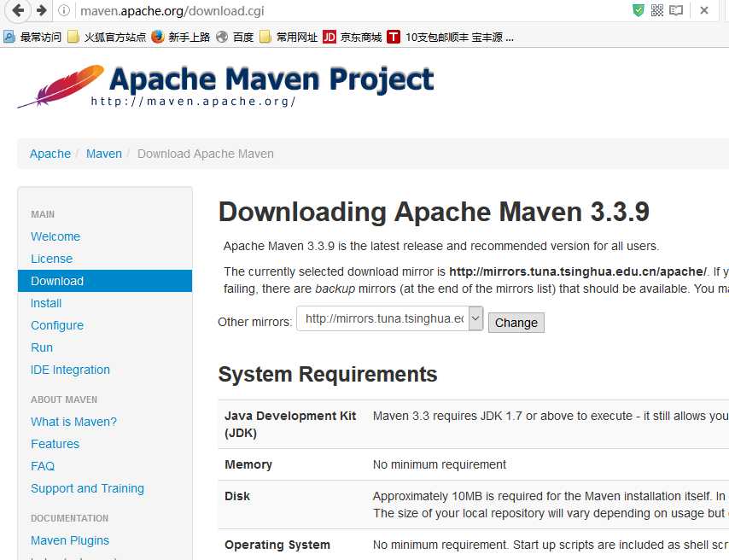This screenshot has width=729, height=560.
Task: Click the 'No minimum requirement' Memory cell
Action: [440, 464]
